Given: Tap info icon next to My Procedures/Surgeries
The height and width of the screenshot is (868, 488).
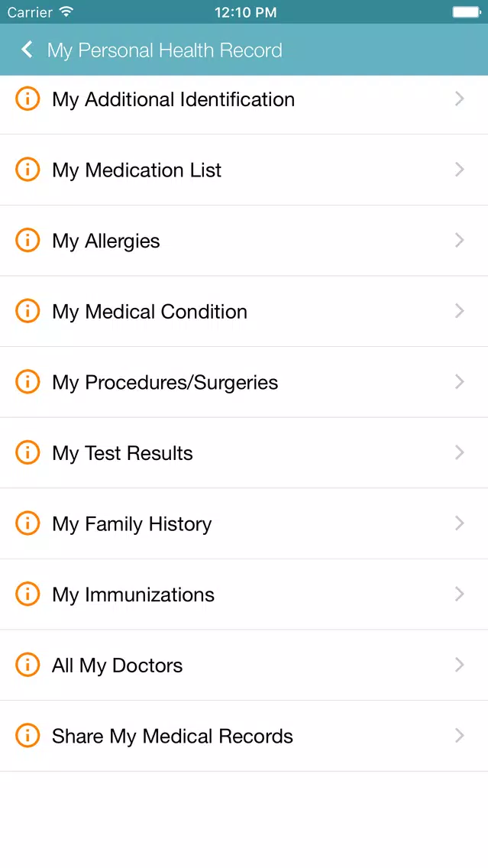Looking at the screenshot, I should 27,381.
